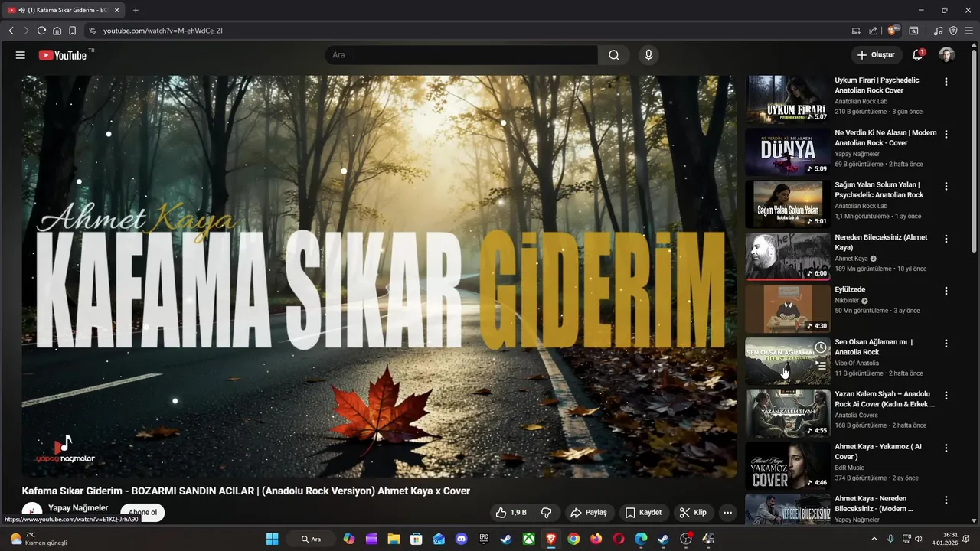Add Sen Olsan Ağlaman mı to queue

[821, 366]
